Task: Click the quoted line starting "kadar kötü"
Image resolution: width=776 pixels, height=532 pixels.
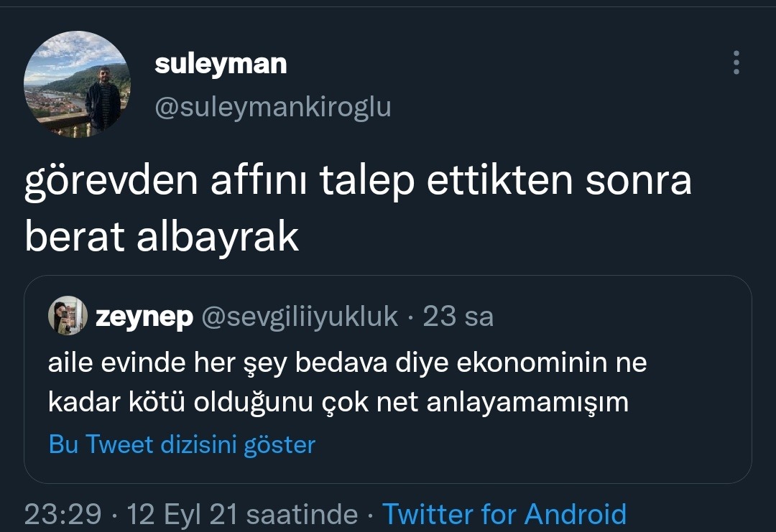Action: (x=338, y=402)
